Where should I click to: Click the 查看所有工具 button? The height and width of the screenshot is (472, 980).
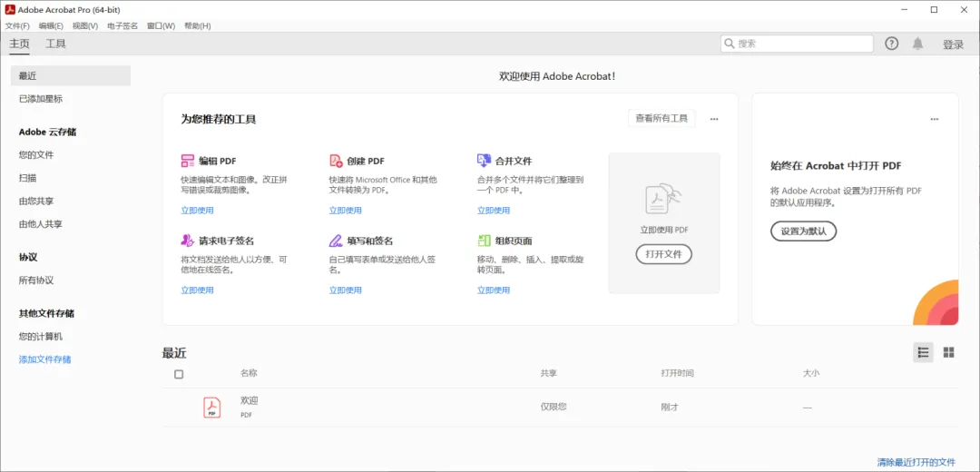(x=661, y=118)
